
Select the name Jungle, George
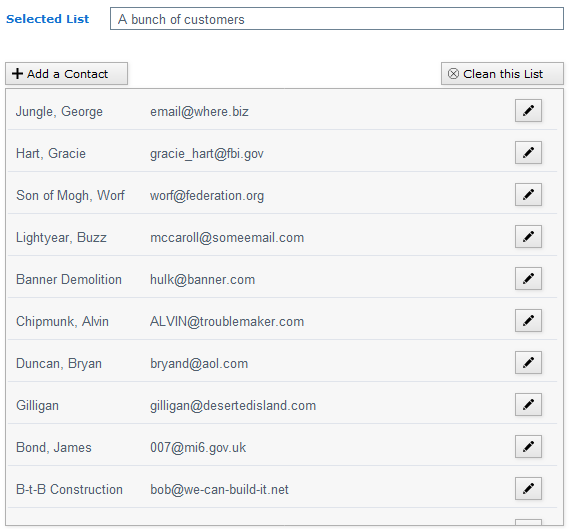pos(59,111)
